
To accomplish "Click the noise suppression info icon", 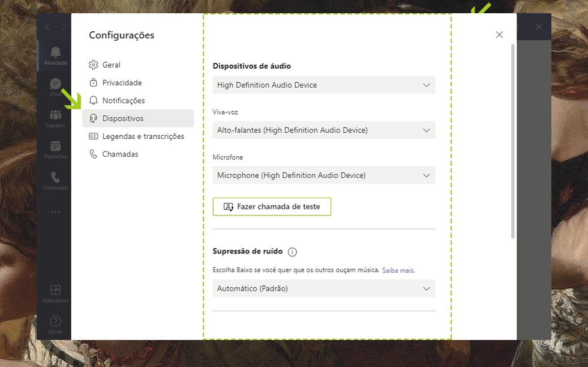I will pyautogui.click(x=292, y=252).
